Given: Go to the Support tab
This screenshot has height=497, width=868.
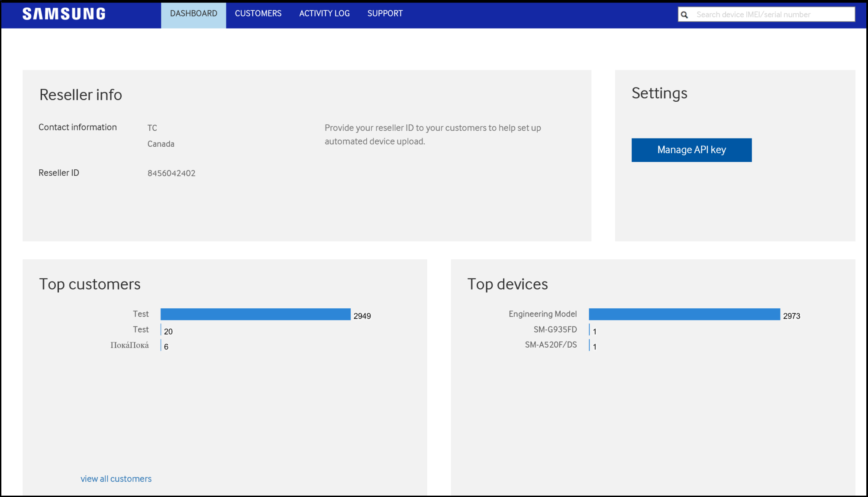Looking at the screenshot, I should click(x=385, y=14).
